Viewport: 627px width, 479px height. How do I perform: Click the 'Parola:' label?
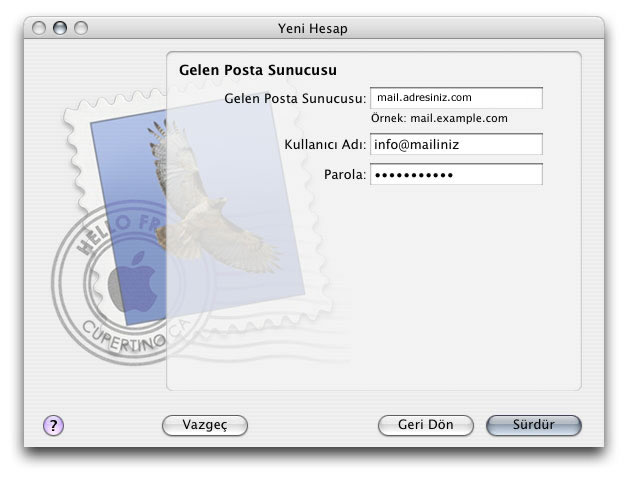[345, 174]
